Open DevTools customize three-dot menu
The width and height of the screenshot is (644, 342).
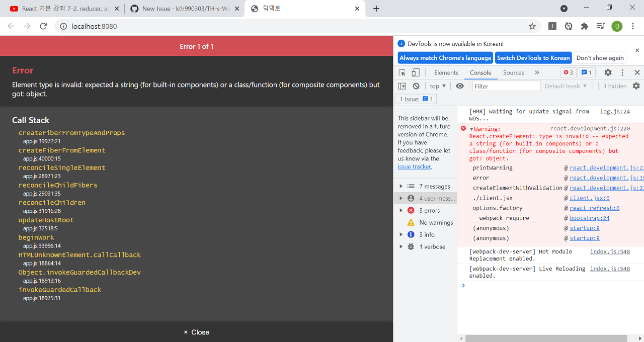tap(622, 72)
